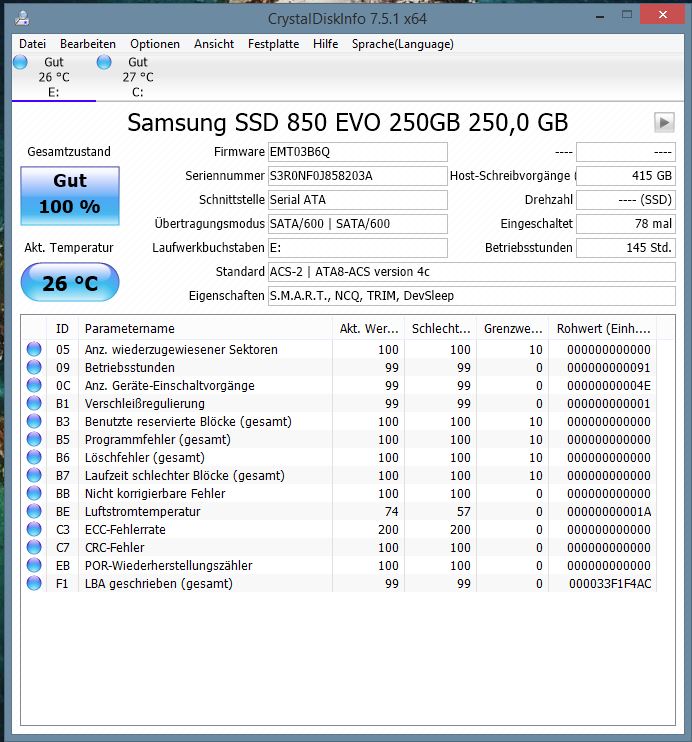Click the Schlecht... column header

pyautogui.click(x=440, y=328)
